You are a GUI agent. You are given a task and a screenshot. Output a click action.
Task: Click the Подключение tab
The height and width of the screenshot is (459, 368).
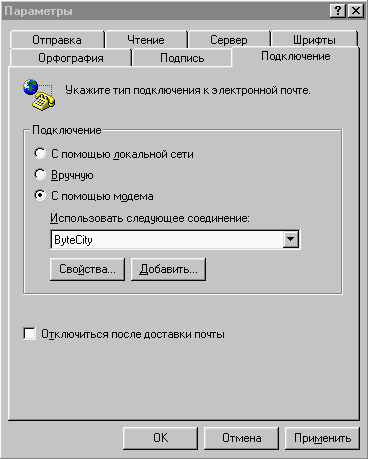[x=296, y=56]
